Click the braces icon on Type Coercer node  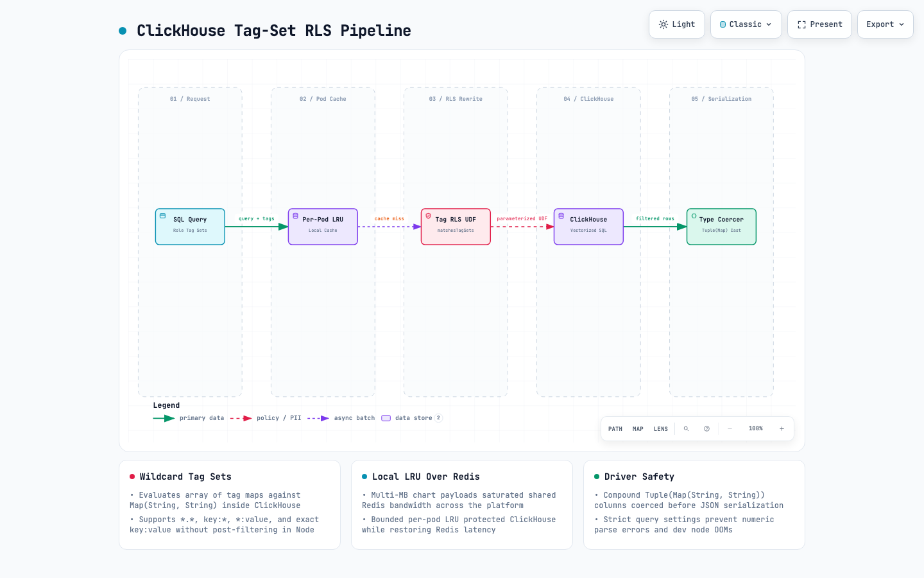point(694,216)
